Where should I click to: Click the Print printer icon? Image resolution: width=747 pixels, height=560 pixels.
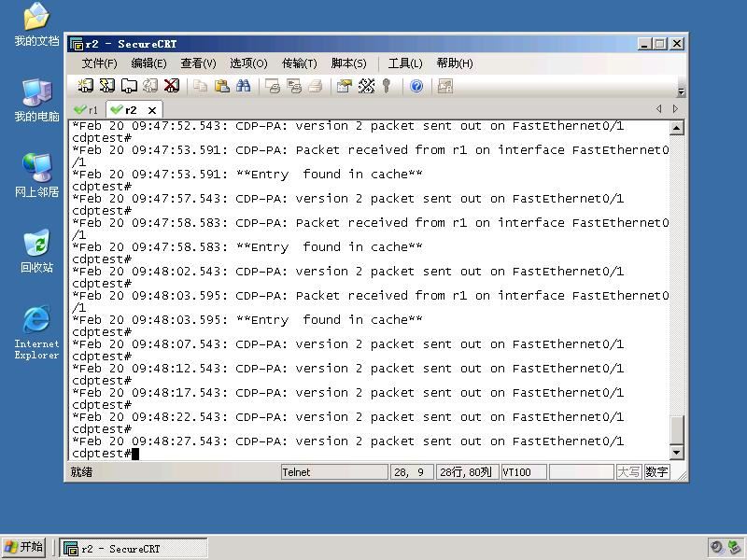[315, 86]
